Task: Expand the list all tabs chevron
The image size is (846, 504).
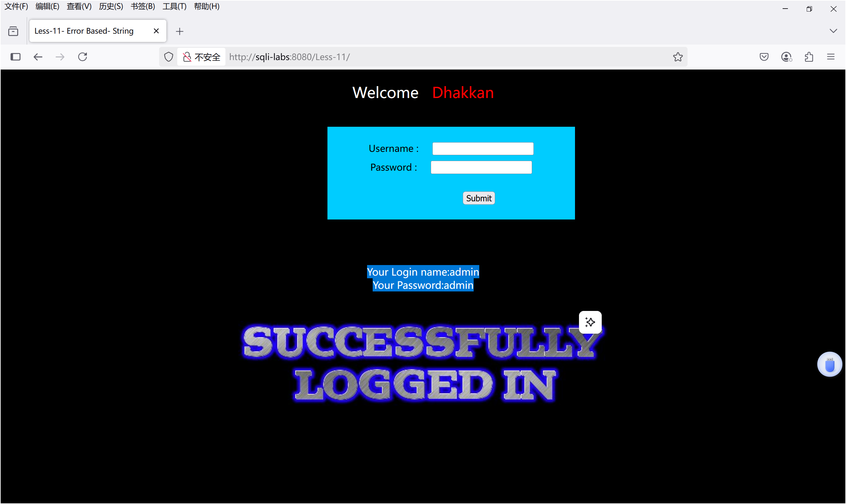Action: (833, 31)
